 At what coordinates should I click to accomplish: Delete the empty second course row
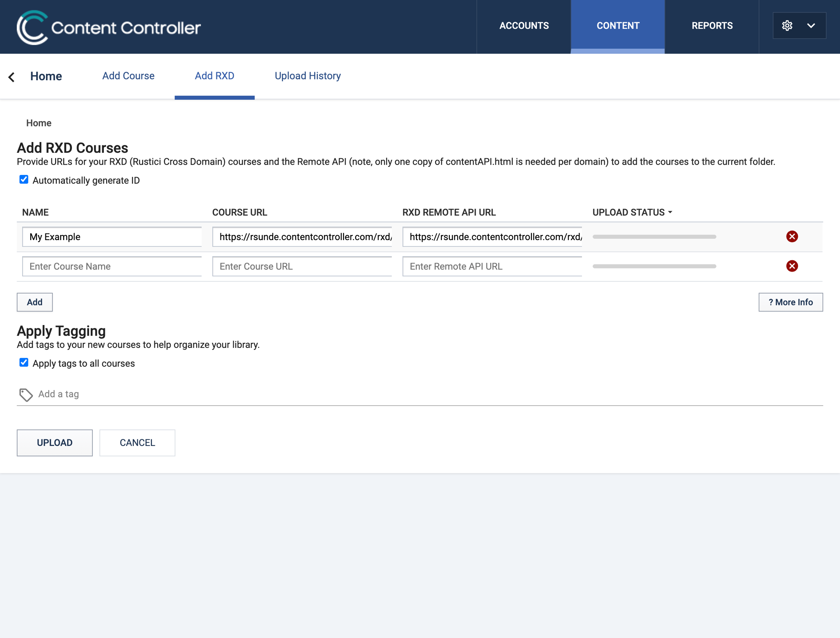click(x=792, y=266)
